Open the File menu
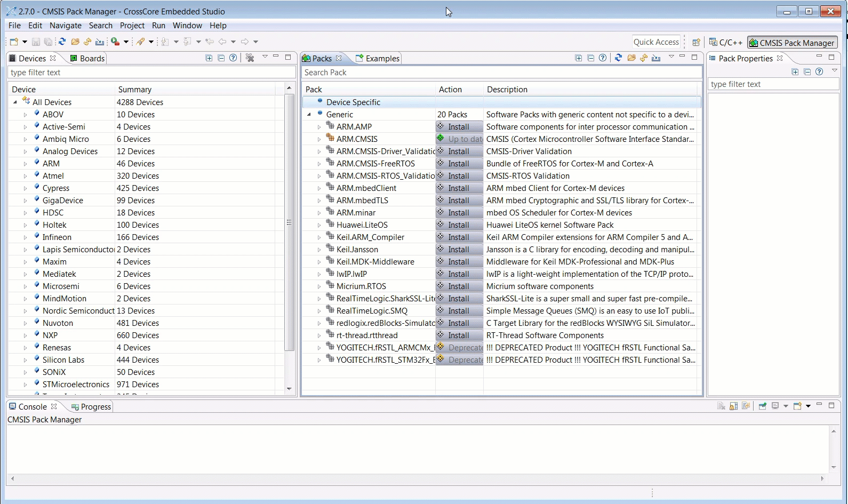This screenshot has height=504, width=848. pyautogui.click(x=15, y=26)
